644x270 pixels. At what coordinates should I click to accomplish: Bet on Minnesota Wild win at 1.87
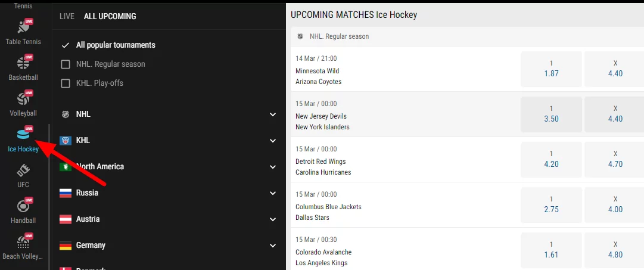551,69
